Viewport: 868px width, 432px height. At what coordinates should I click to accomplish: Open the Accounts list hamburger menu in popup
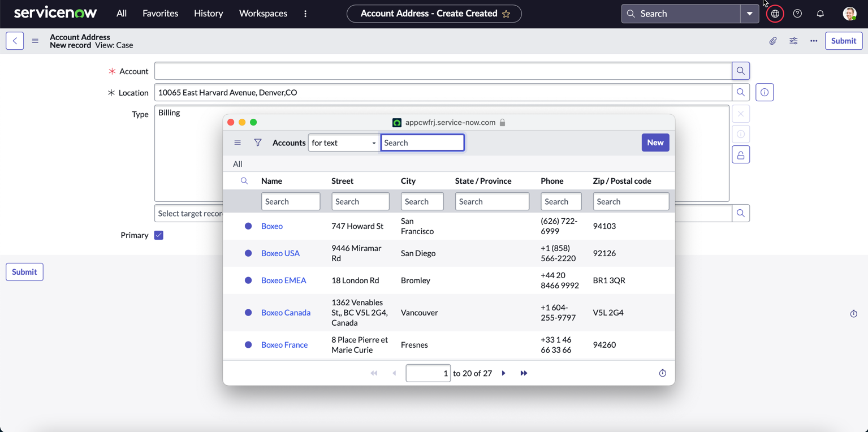click(x=237, y=142)
